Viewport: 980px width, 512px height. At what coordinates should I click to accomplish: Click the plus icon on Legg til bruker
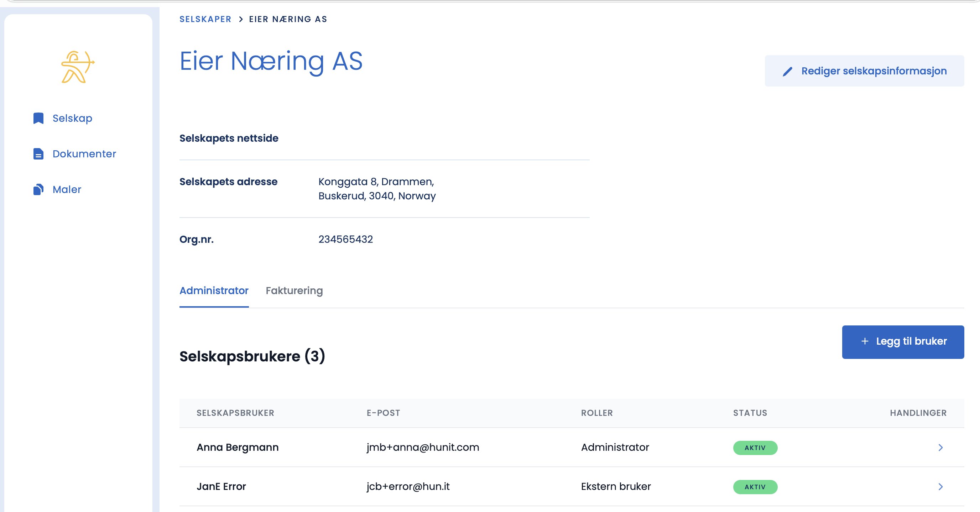(865, 341)
